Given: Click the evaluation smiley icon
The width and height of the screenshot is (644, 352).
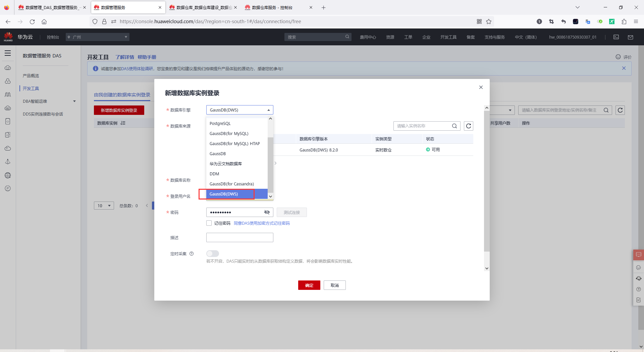Looking at the screenshot, I should [x=618, y=57].
